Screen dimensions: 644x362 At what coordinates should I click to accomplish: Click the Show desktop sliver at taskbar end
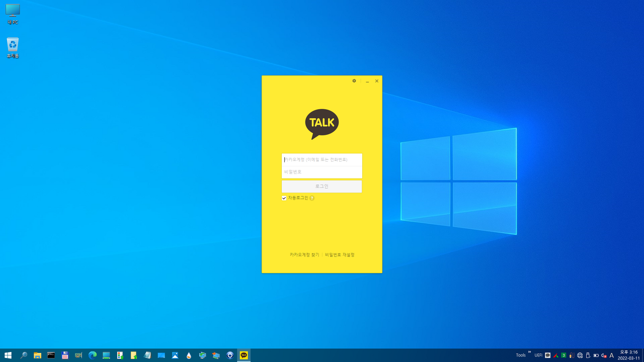pos(643,355)
